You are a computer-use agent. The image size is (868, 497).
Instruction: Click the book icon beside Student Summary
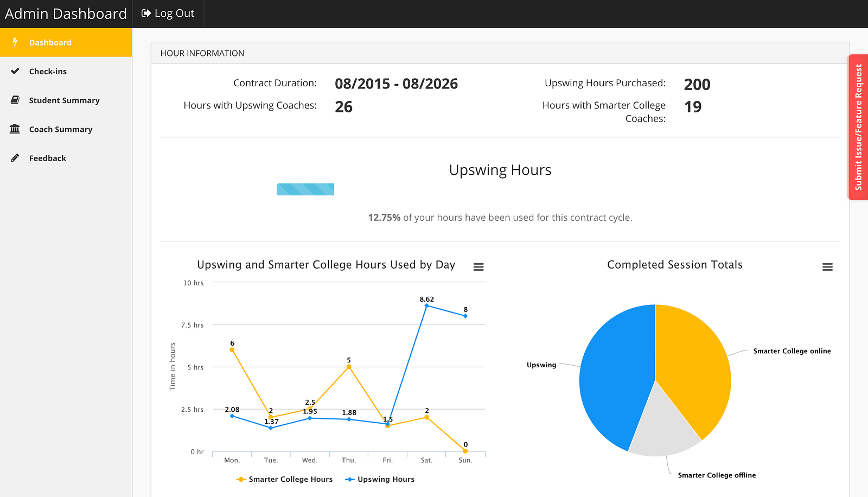pyautogui.click(x=15, y=100)
